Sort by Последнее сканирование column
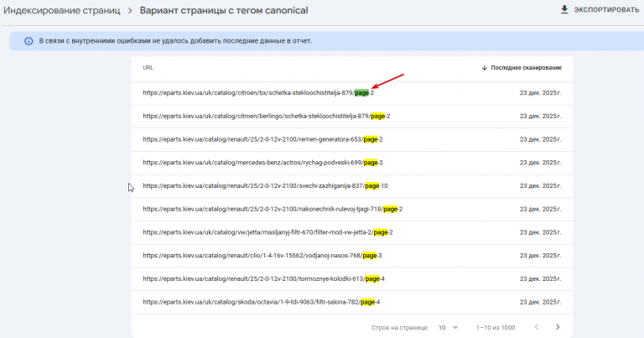644x338 pixels. click(526, 68)
